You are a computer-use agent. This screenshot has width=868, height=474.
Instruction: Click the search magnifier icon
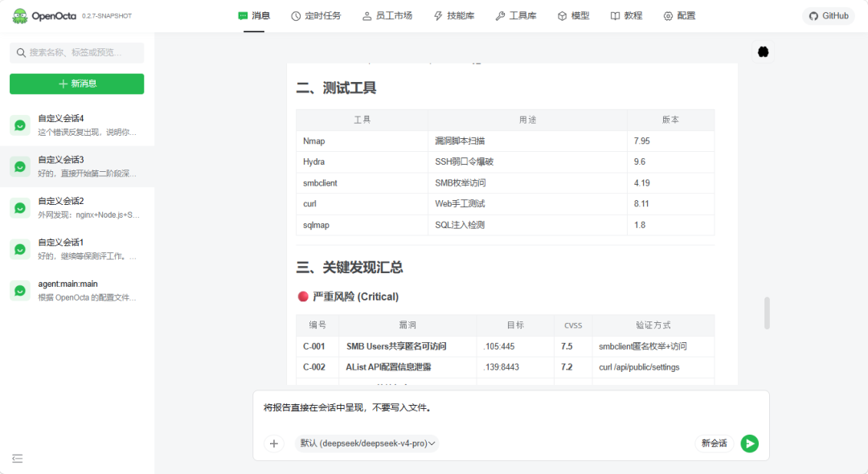coord(21,52)
